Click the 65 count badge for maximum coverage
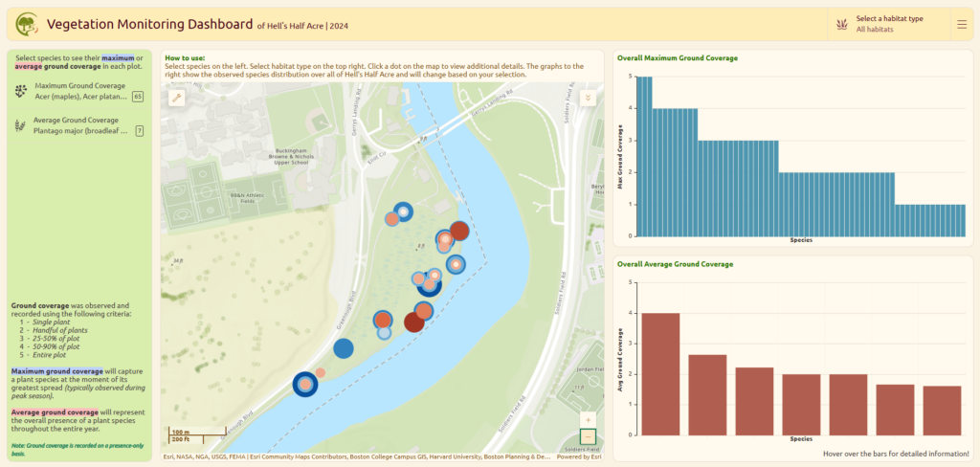The height and width of the screenshot is (467, 980). tap(138, 97)
